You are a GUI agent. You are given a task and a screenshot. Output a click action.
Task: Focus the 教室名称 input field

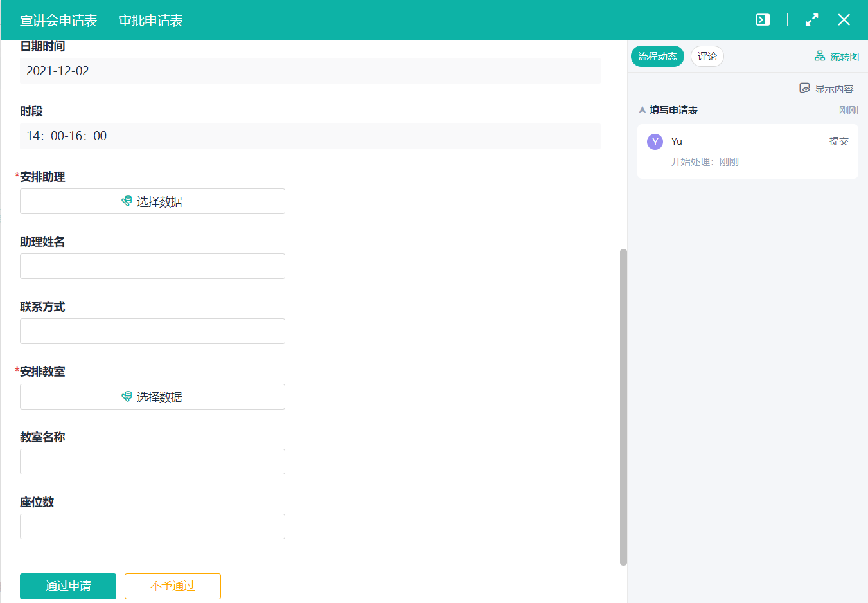point(152,462)
